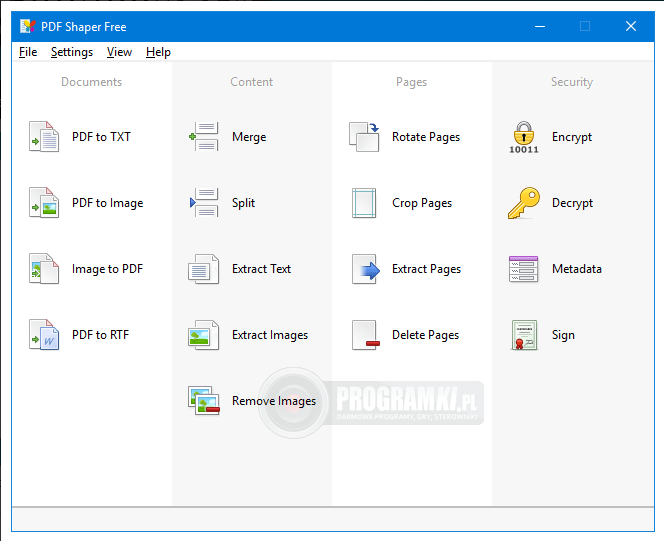664x541 pixels.
Task: Launch Extract Images via its label
Action: 270,335
